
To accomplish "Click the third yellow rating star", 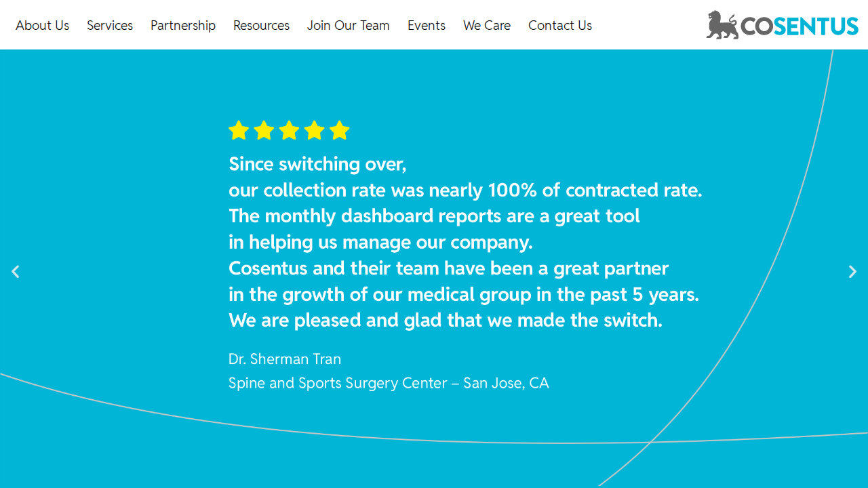I will coord(289,130).
